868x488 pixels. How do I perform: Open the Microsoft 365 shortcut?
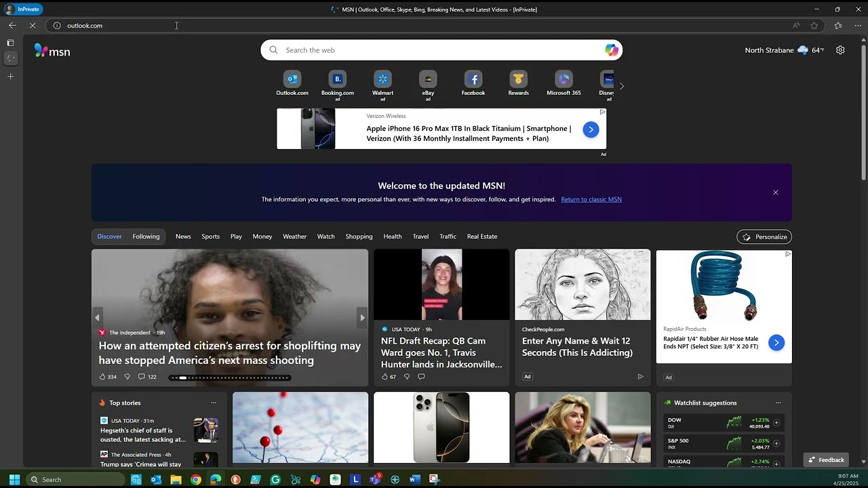[x=564, y=84]
